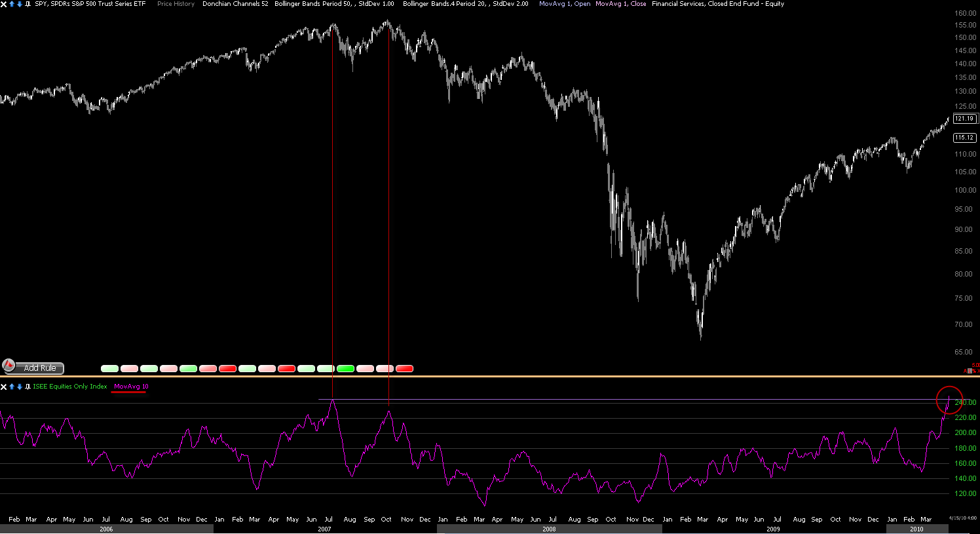Select the 2006 year band on time axis
Image resolution: width=980 pixels, height=534 pixels.
coord(106,529)
